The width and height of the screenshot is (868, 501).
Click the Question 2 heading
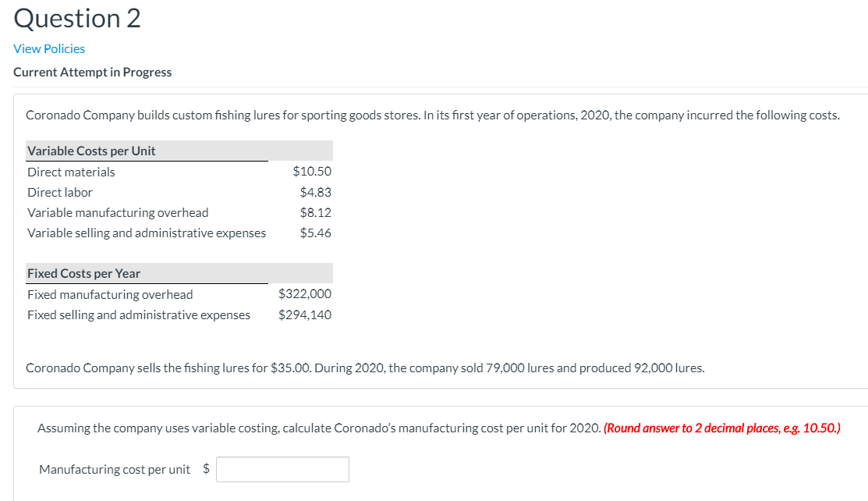(x=76, y=18)
